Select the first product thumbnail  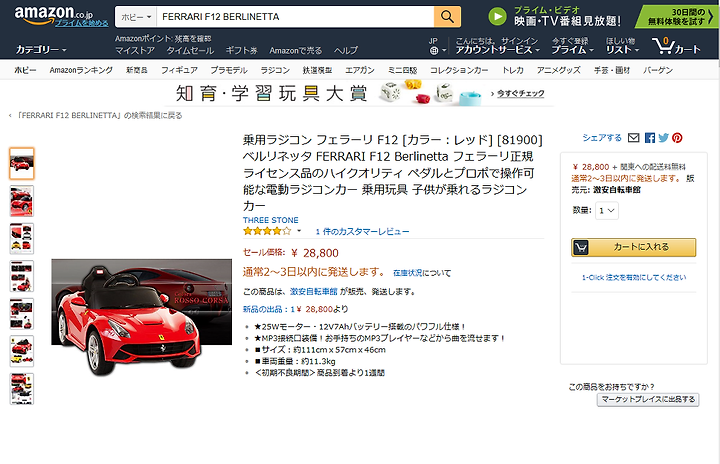point(22,164)
